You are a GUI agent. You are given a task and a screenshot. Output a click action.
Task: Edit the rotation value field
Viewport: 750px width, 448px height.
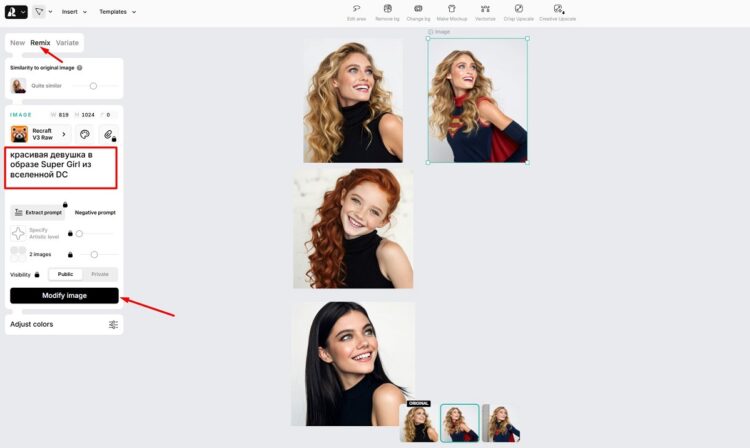click(109, 115)
